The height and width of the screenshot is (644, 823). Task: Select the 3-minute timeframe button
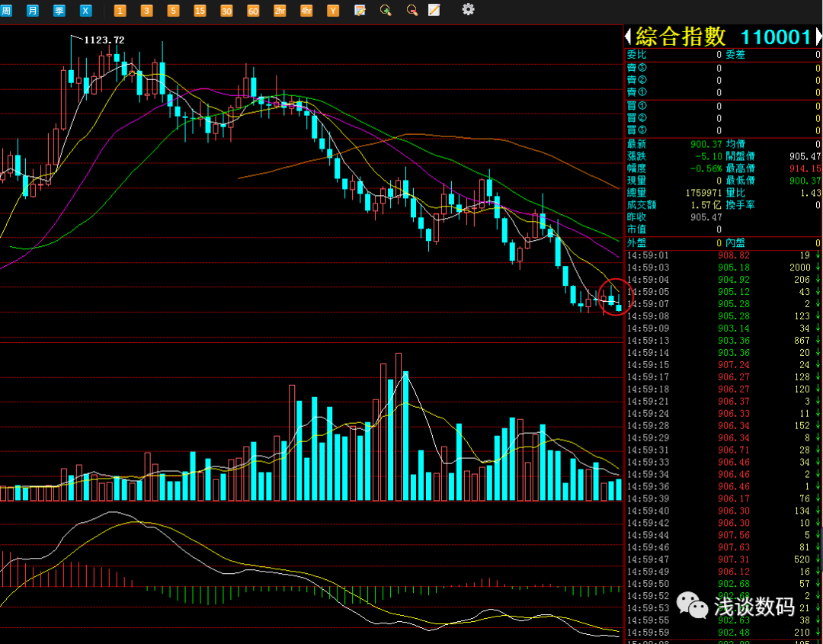pos(147,11)
